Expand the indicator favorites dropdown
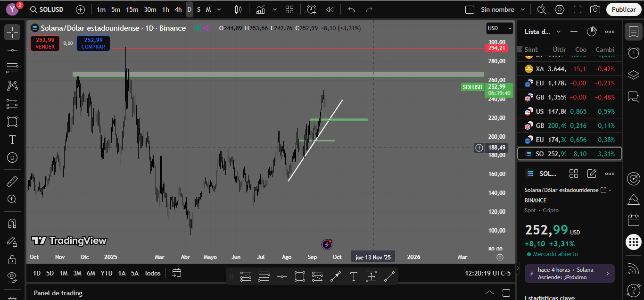 [x=275, y=9]
